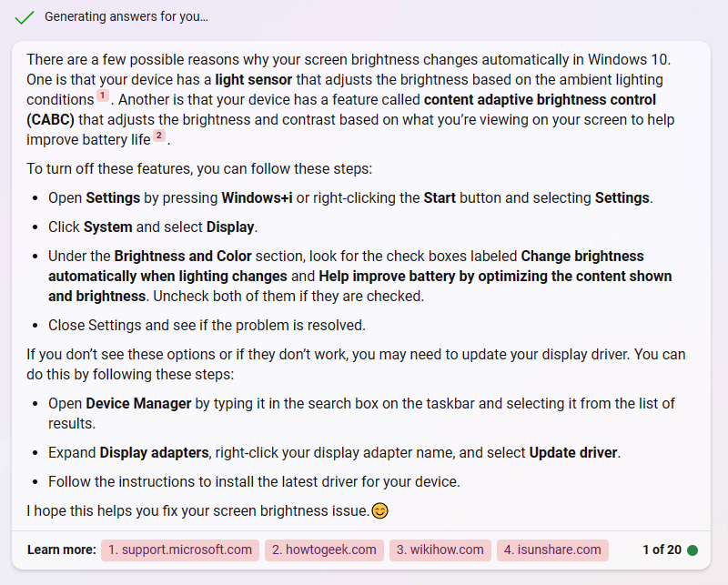The image size is (728, 585).
Task: Click the bold "Device Manager" text
Action: tap(138, 403)
